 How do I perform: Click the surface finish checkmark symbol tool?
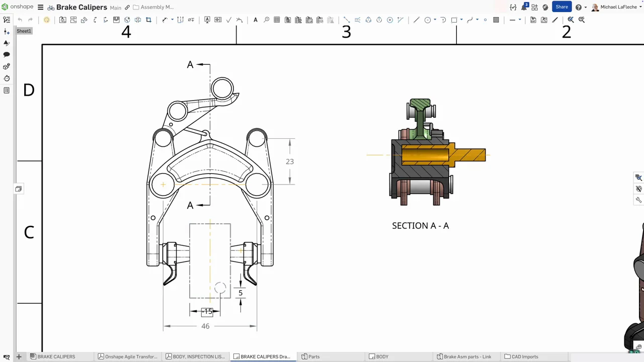tap(228, 20)
